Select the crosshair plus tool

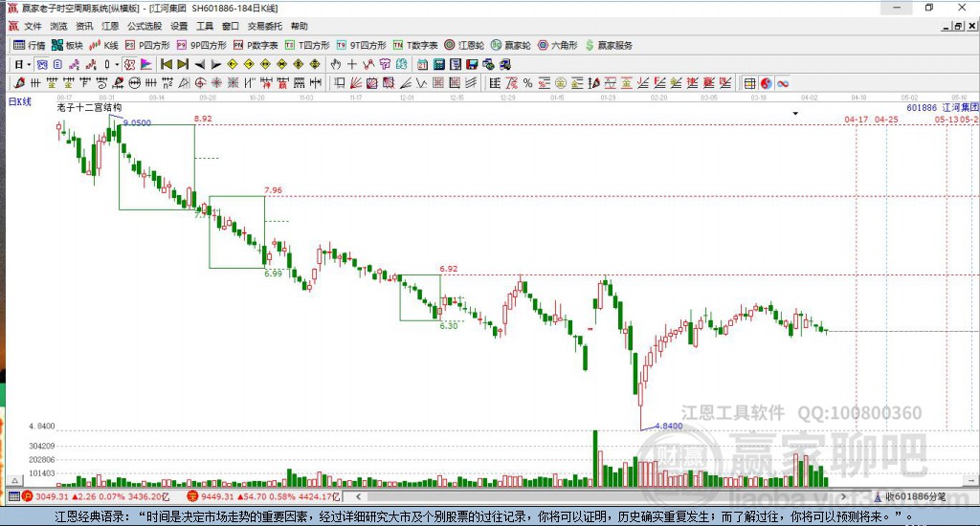tap(352, 64)
